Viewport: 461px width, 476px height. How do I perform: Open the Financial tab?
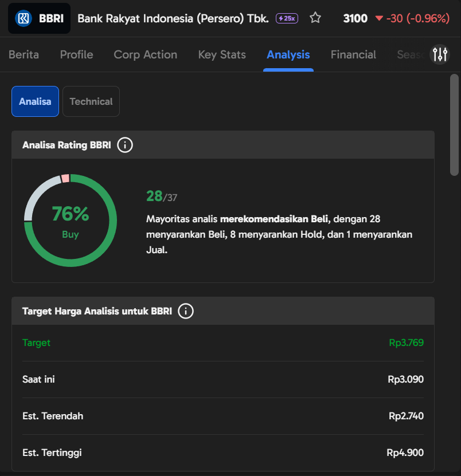click(x=353, y=54)
